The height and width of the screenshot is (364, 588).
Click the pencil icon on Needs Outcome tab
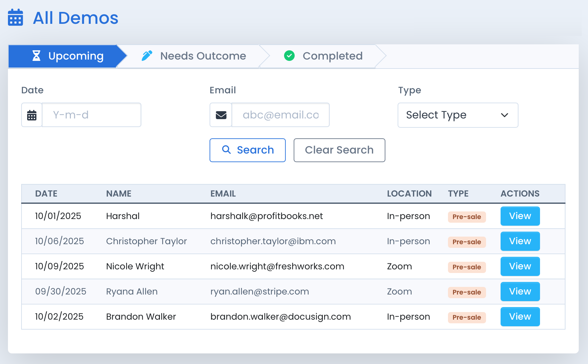coord(147,56)
